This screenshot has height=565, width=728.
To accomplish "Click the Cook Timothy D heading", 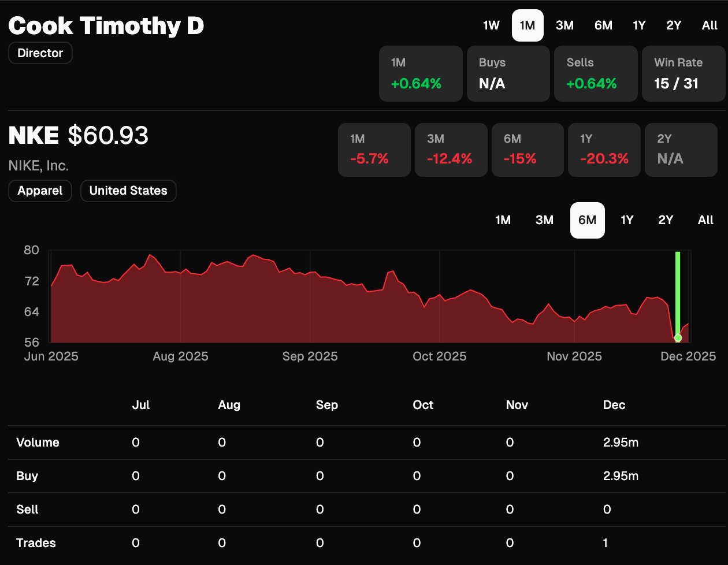I will [106, 26].
